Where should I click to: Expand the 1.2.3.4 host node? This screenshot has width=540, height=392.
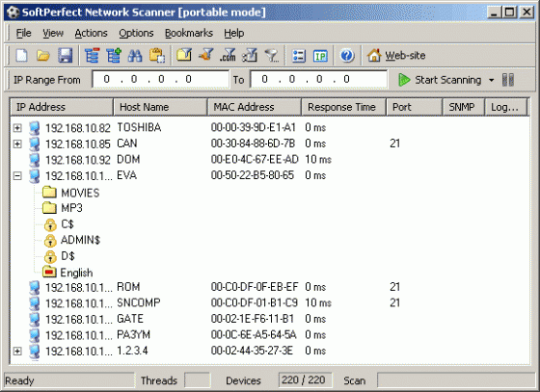coord(17,352)
